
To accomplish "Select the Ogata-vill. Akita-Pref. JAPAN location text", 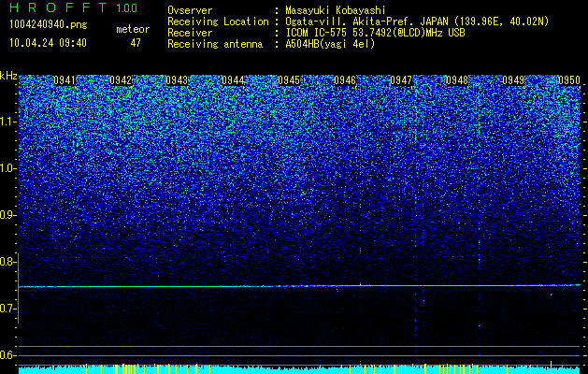I will [x=417, y=22].
